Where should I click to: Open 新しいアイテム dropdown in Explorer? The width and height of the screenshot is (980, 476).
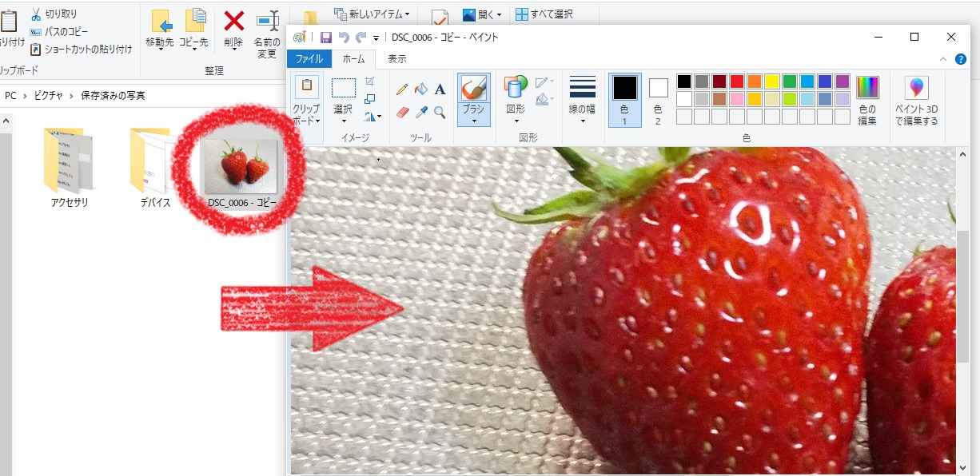tap(372, 14)
